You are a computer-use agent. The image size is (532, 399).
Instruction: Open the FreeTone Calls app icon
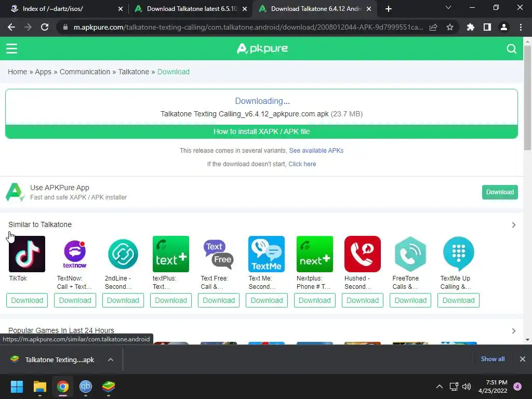click(x=410, y=254)
